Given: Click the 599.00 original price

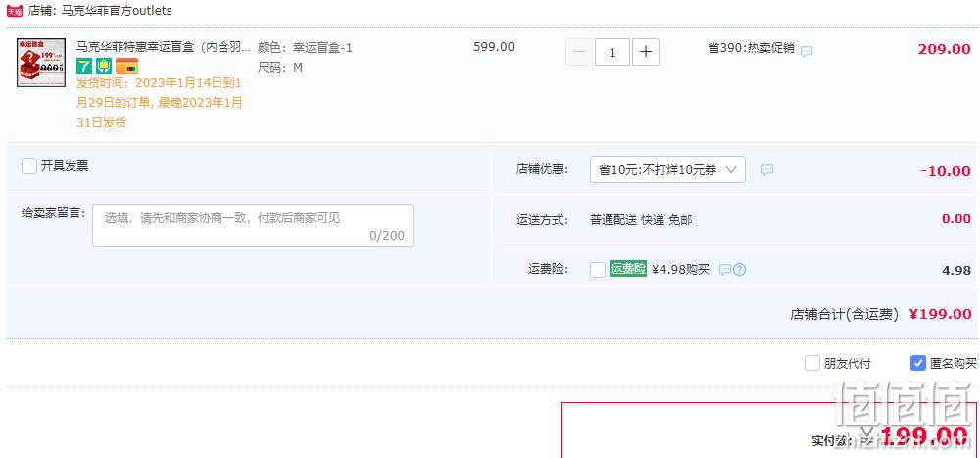Looking at the screenshot, I should pyautogui.click(x=494, y=47).
